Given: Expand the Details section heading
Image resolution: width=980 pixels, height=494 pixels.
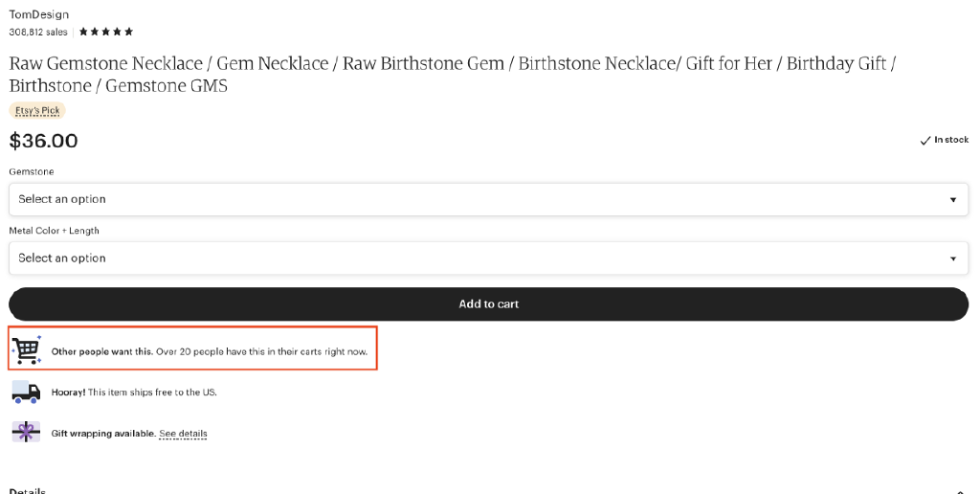Looking at the screenshot, I should pos(28,489).
